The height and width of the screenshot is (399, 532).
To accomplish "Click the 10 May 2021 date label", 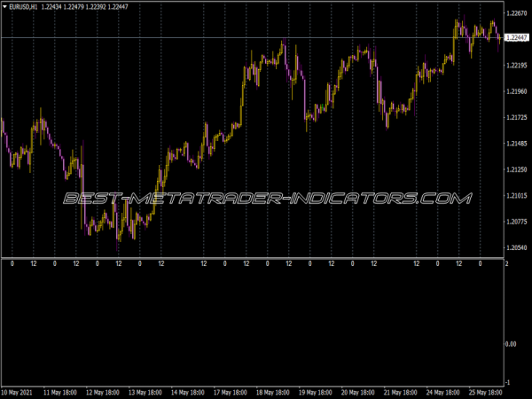I will 18,391.
